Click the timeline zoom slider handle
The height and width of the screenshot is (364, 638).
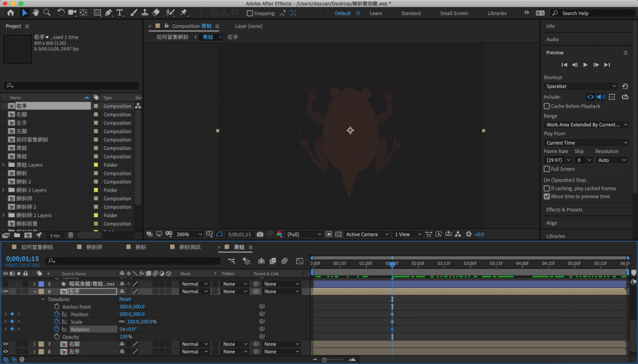tap(324, 360)
